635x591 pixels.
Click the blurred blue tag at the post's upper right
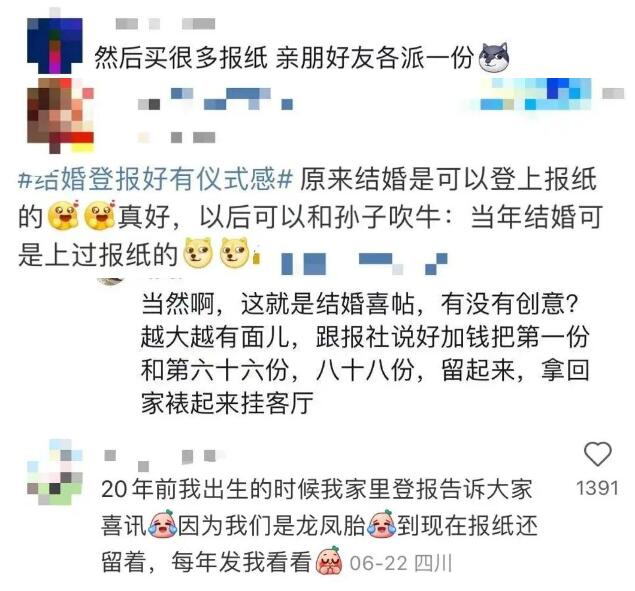tap(535, 94)
